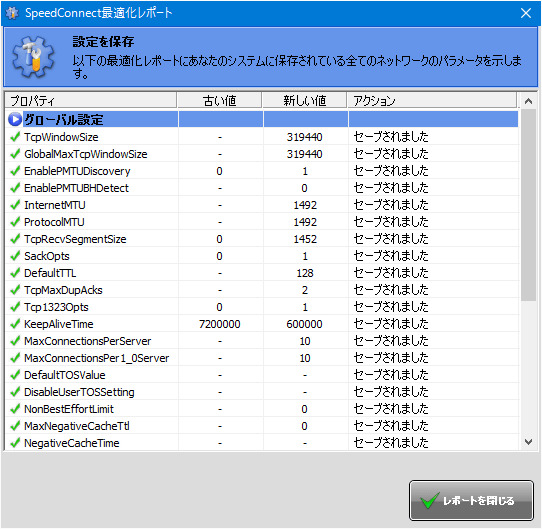Click green checkmark next to DefaultTTL
The image size is (542, 529).
click(x=15, y=273)
